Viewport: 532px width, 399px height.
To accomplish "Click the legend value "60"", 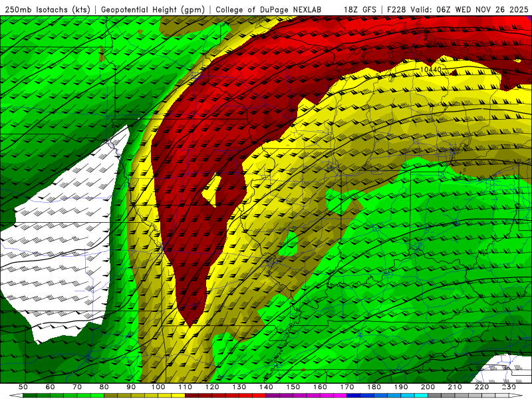I will tap(50, 387).
